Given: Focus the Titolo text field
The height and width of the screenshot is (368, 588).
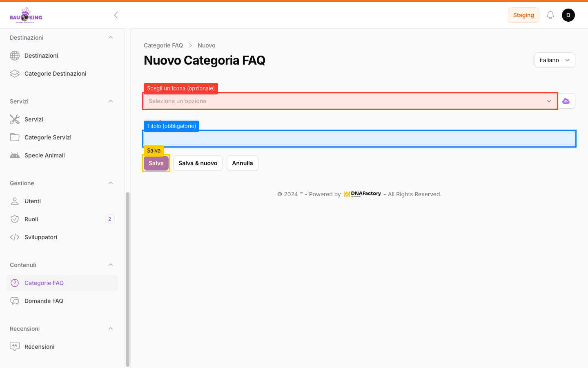Looking at the screenshot, I should 359,139.
